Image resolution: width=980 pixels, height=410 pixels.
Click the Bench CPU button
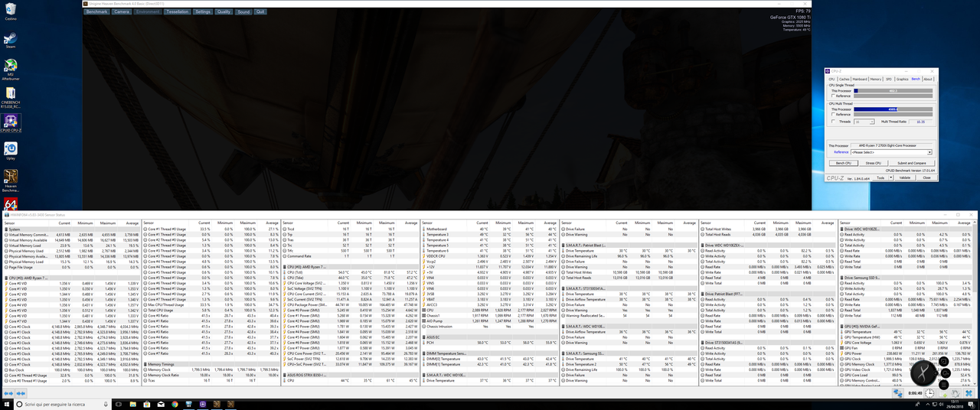[x=844, y=163]
